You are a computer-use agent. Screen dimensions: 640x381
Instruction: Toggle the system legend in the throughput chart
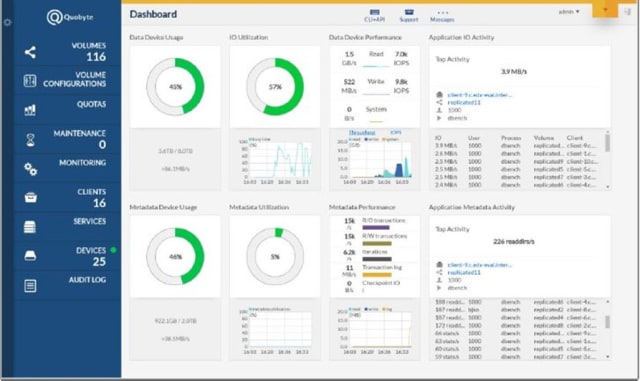click(x=390, y=139)
